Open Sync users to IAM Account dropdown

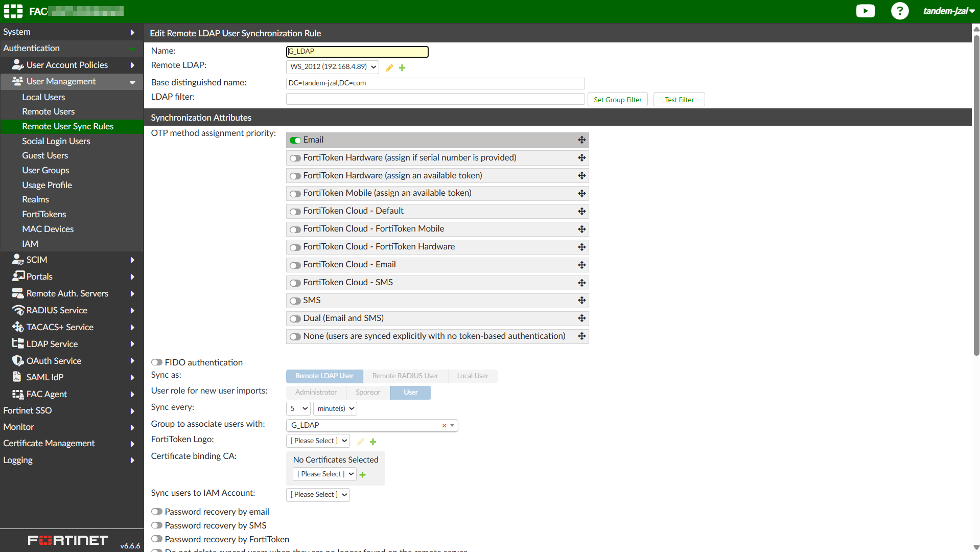(x=318, y=495)
